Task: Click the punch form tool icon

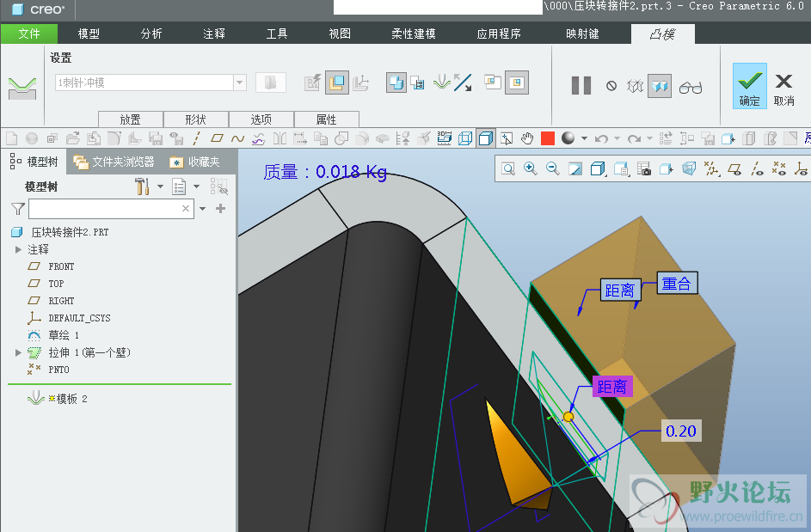Action: click(22, 88)
